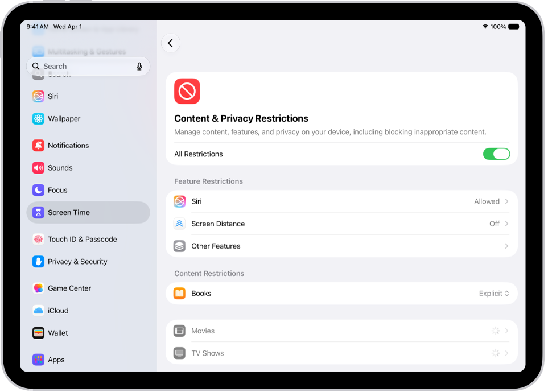Click the orange Books icon
This screenshot has width=548, height=392.
[x=180, y=294]
